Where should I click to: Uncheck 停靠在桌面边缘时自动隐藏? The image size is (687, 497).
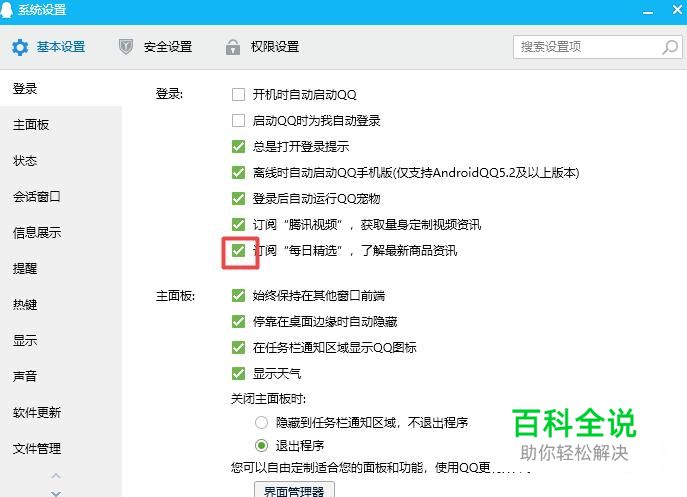(238, 322)
